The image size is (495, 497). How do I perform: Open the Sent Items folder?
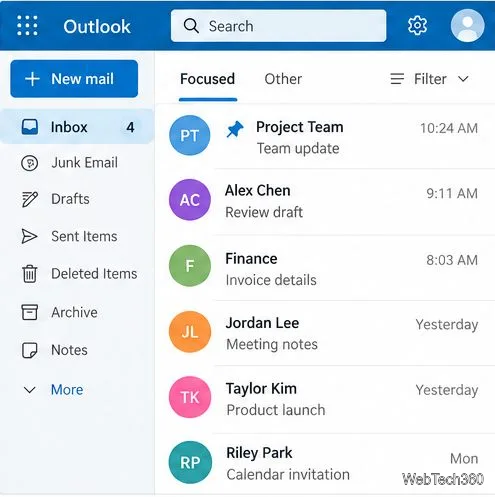(77, 236)
